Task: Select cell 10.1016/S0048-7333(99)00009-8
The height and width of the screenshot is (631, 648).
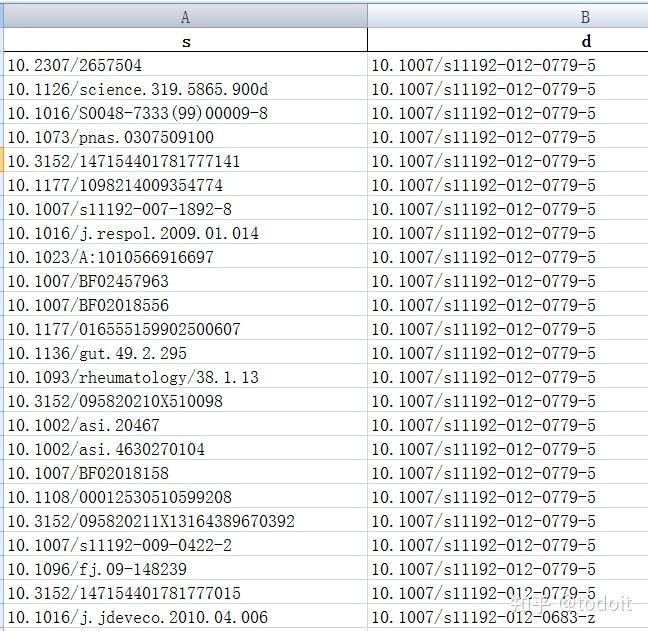Action: pyautogui.click(x=185, y=112)
